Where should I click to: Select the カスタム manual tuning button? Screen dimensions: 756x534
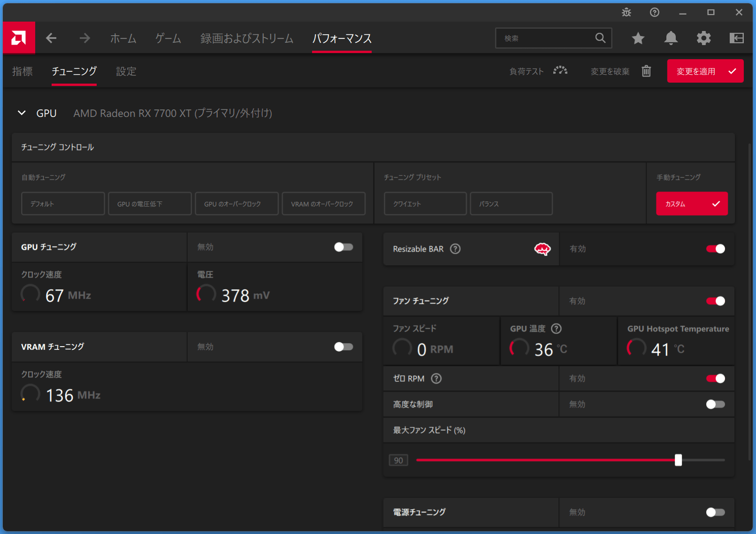click(692, 204)
